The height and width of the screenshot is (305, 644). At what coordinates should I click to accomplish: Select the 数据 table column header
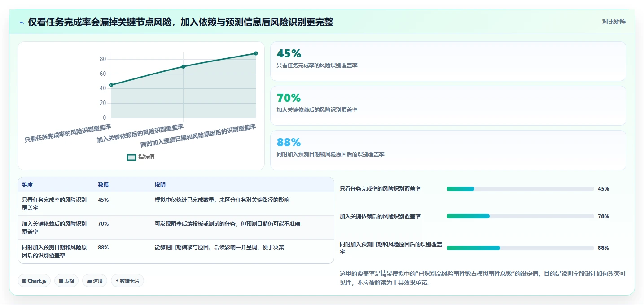click(103, 185)
